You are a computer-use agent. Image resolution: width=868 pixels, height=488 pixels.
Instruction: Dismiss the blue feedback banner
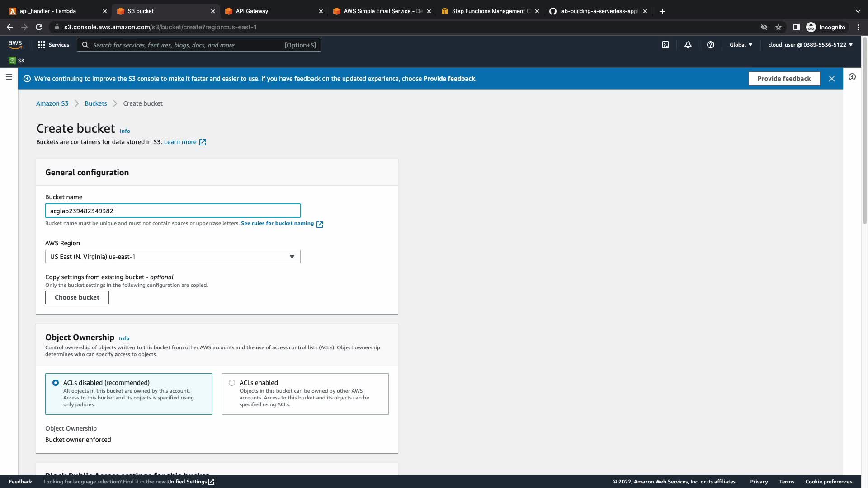point(831,79)
